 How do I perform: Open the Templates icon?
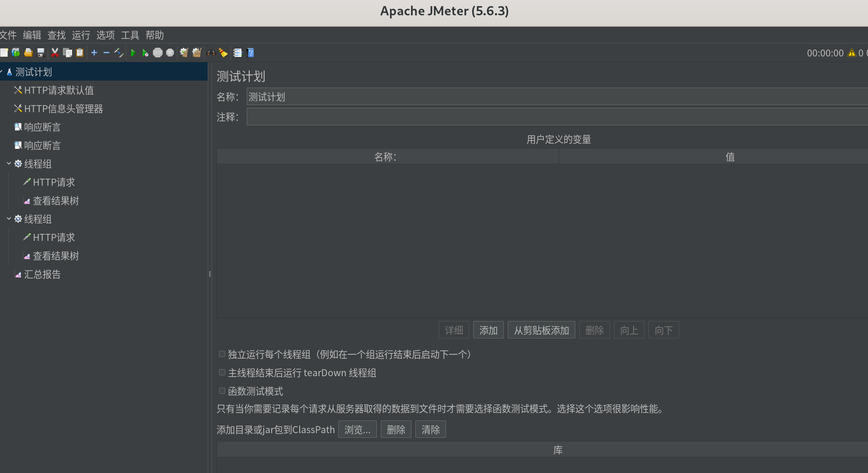pos(16,53)
